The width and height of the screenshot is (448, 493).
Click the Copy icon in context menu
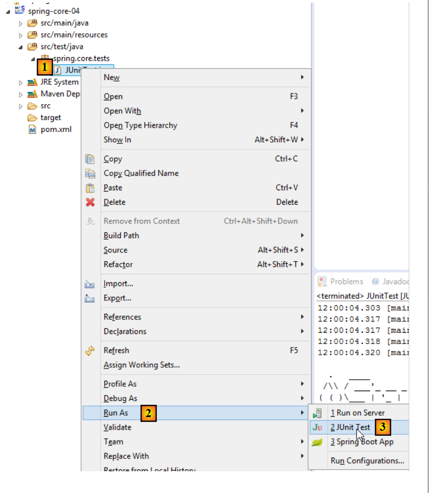[90, 159]
